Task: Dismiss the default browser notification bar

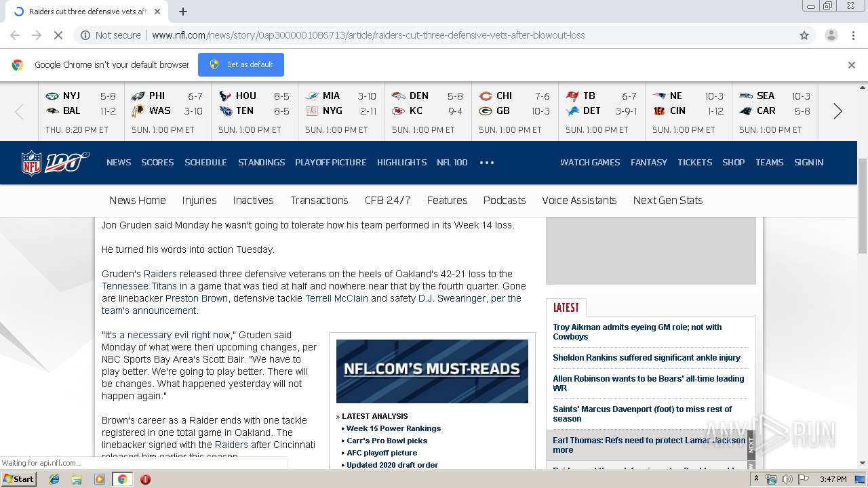Action: point(852,65)
